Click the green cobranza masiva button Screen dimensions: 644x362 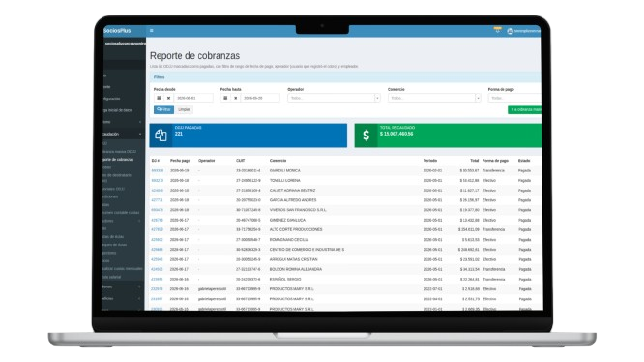click(524, 109)
